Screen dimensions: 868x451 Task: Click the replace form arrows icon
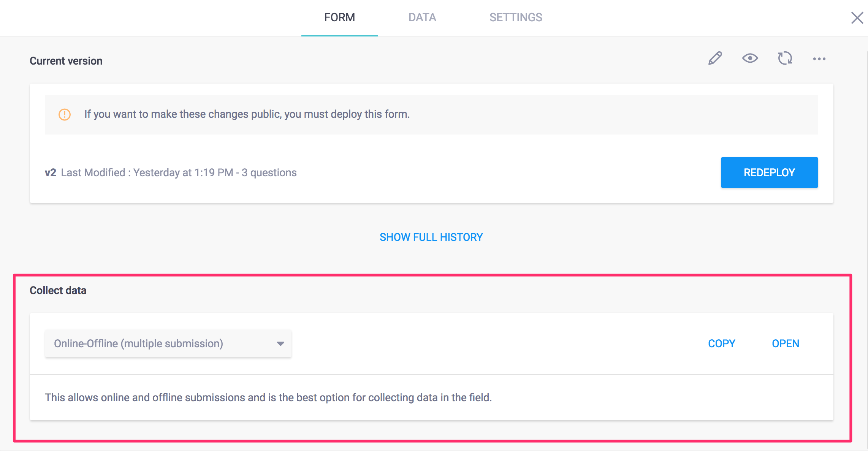click(785, 59)
